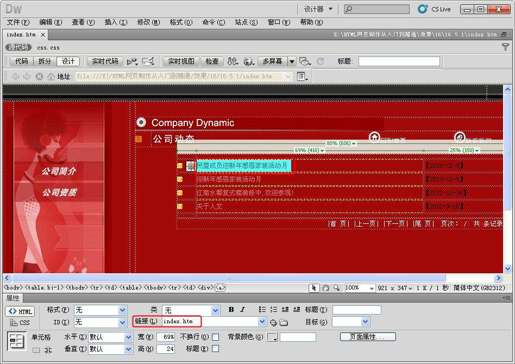Open the css.css related file
The image size is (515, 364).
tap(48, 48)
